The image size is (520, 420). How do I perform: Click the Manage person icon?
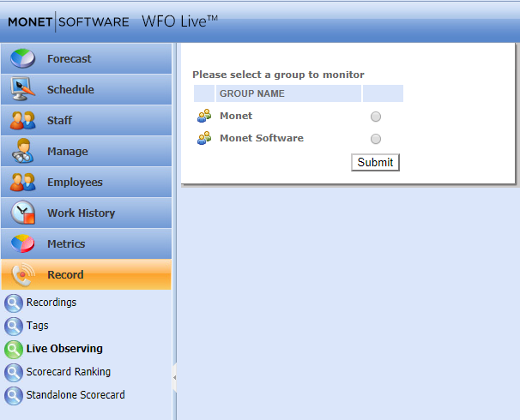coord(23,152)
